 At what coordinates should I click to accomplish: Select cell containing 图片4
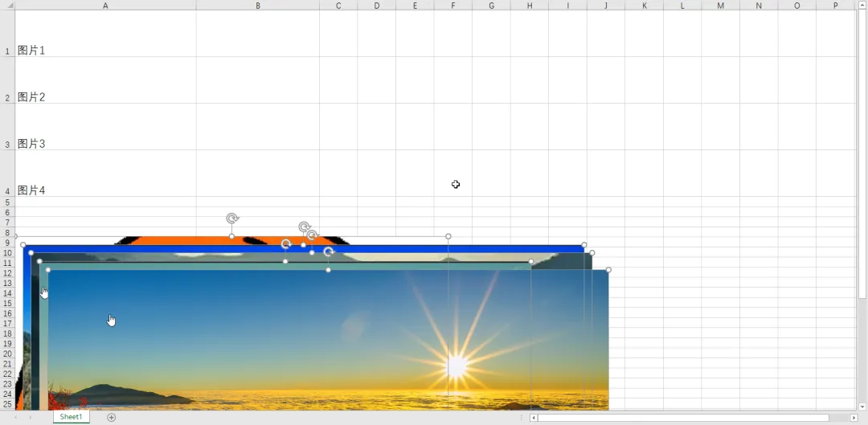(x=105, y=173)
